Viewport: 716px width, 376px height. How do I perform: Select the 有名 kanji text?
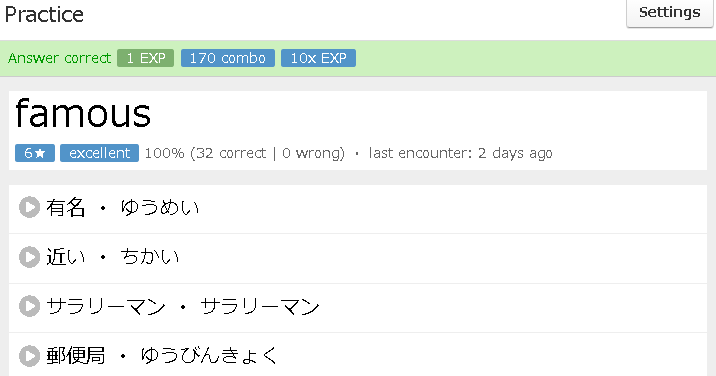click(x=66, y=208)
